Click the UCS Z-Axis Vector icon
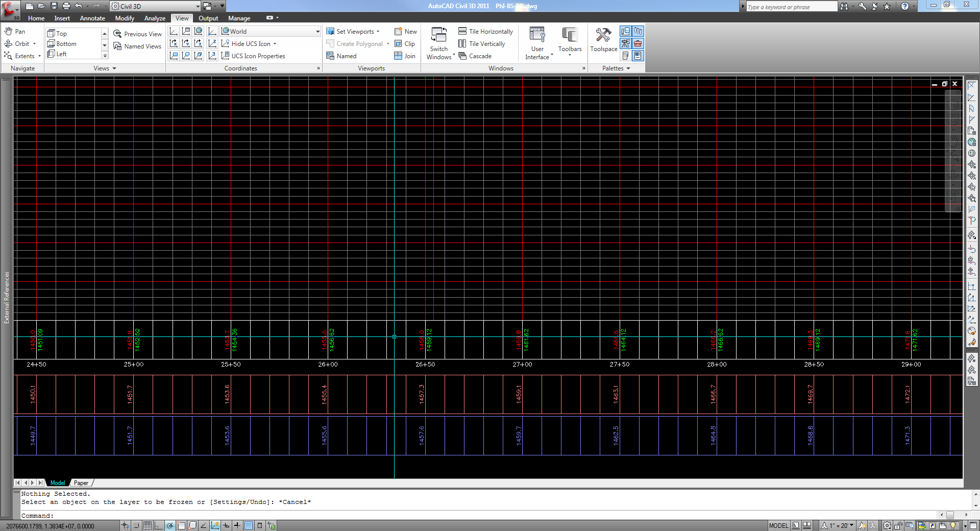This screenshot has width=980, height=531. tap(213, 44)
